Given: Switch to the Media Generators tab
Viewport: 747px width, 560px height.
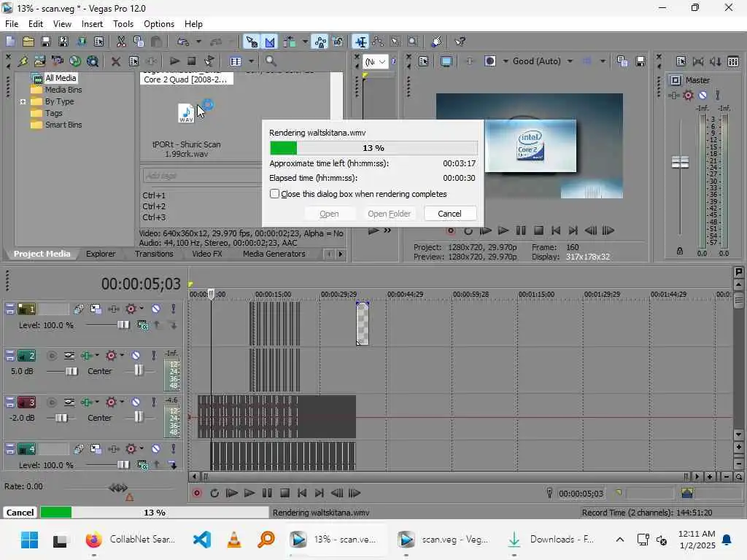Looking at the screenshot, I should [x=274, y=254].
